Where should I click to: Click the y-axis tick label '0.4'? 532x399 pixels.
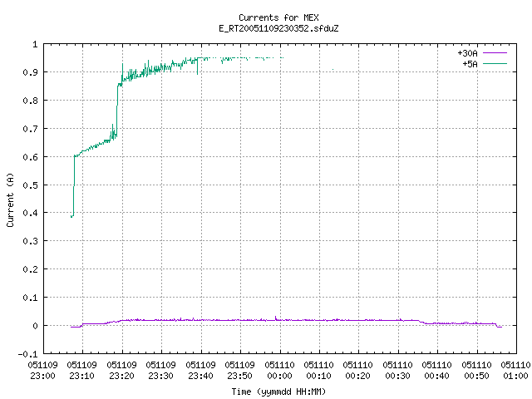pos(30,213)
